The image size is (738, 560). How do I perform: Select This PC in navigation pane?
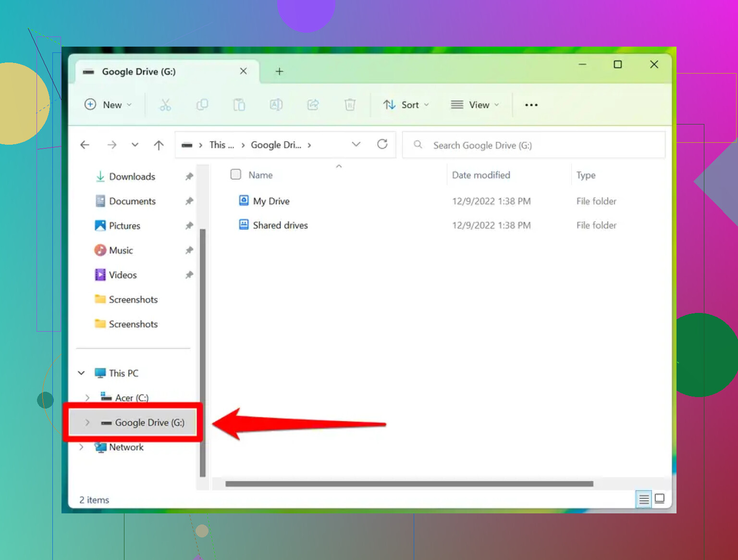click(123, 373)
